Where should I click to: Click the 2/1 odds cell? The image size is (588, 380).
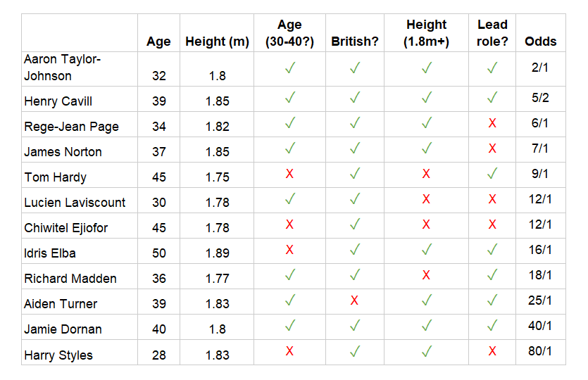click(x=540, y=69)
